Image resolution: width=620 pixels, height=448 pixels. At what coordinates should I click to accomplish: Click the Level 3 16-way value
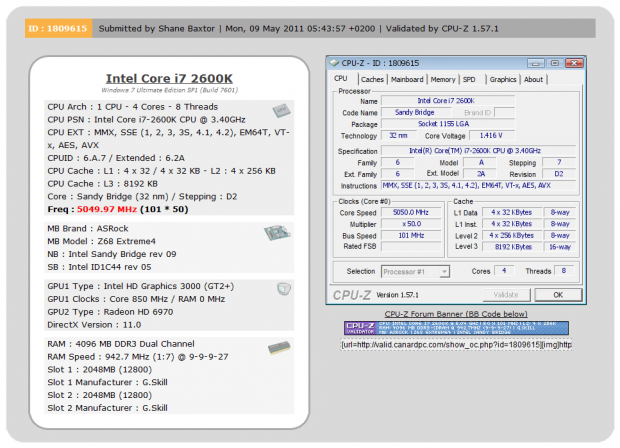tap(560, 247)
